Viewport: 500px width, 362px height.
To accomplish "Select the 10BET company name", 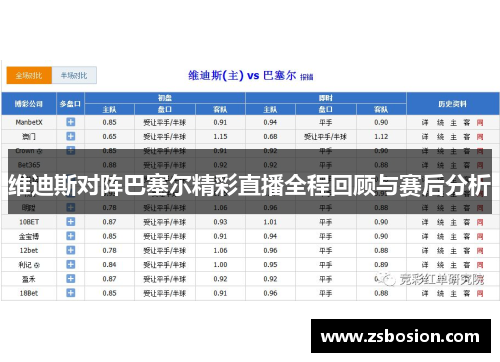I will coord(29,222).
